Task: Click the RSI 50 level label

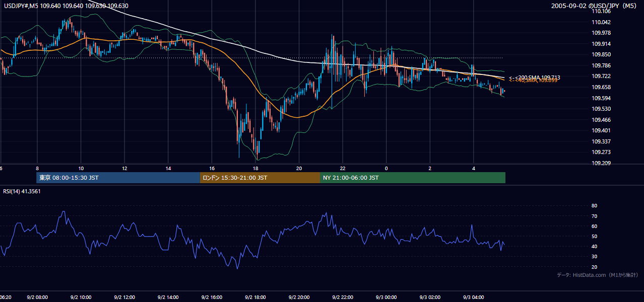Action: 594,236
